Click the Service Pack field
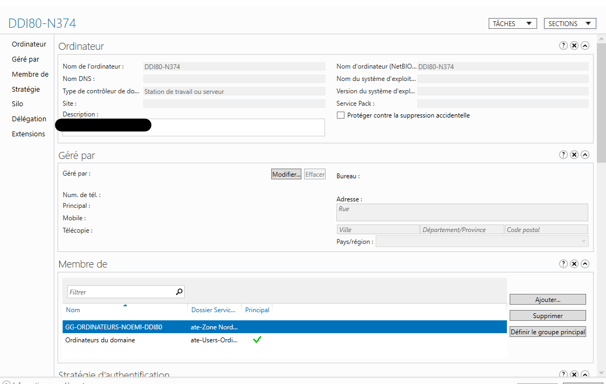The image size is (606, 384). pos(503,104)
